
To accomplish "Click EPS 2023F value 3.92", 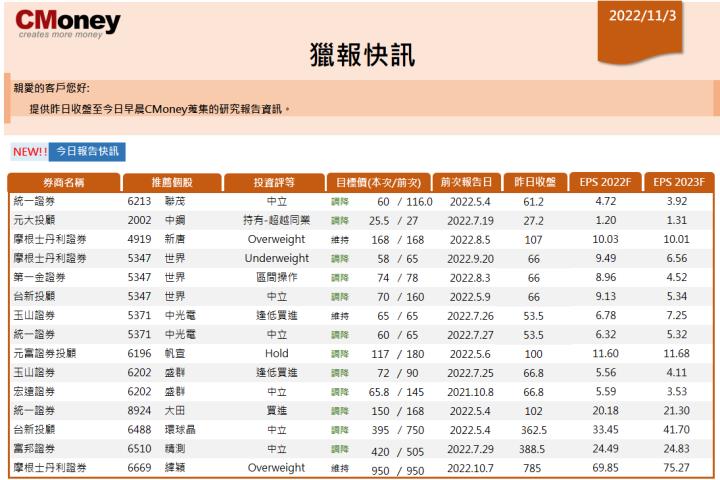I will 676,201.
